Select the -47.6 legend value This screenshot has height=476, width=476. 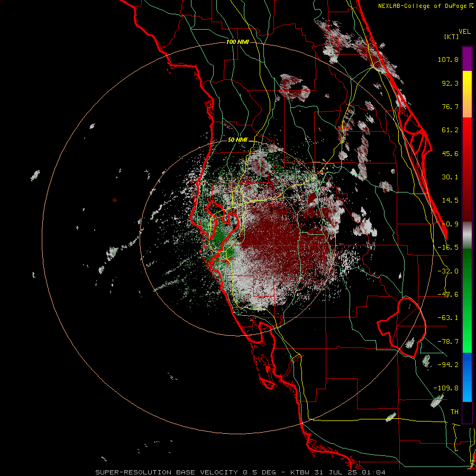point(448,295)
